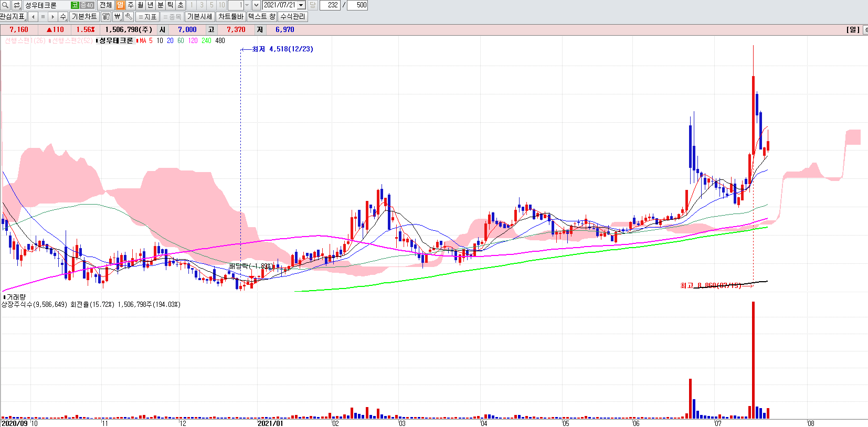Switch to yearly (년) chart period

(151, 5)
